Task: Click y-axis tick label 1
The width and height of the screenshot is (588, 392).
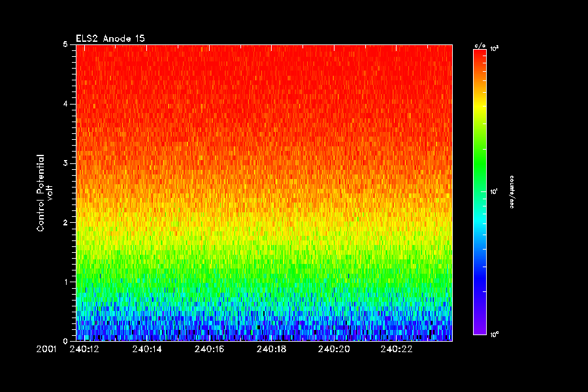Action: coord(65,282)
